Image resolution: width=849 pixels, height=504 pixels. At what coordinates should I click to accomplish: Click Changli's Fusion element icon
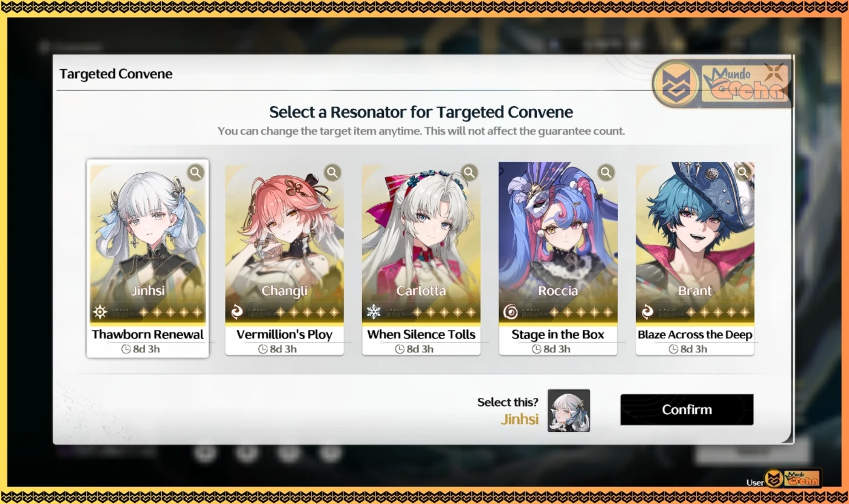tap(237, 312)
